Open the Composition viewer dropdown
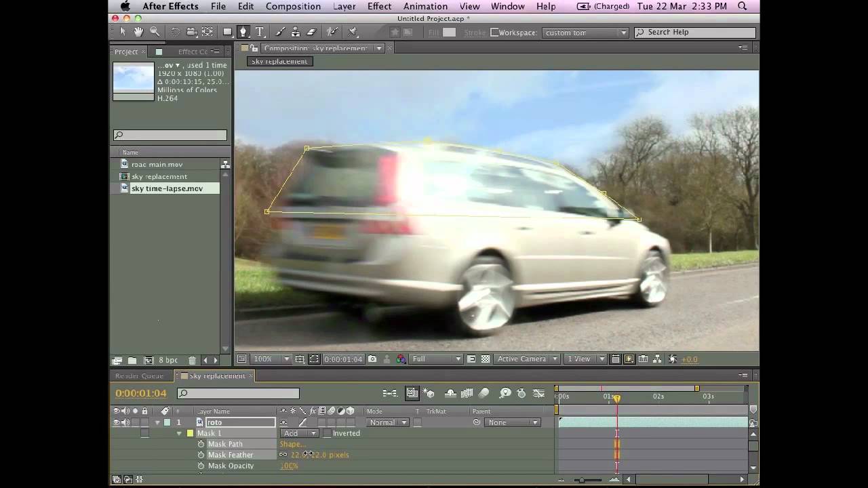 point(379,48)
